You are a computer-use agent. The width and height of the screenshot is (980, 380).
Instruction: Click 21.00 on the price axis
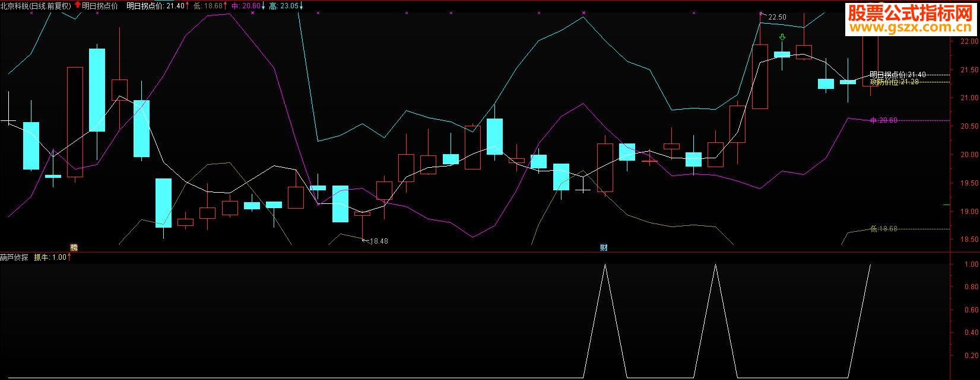(x=970, y=98)
